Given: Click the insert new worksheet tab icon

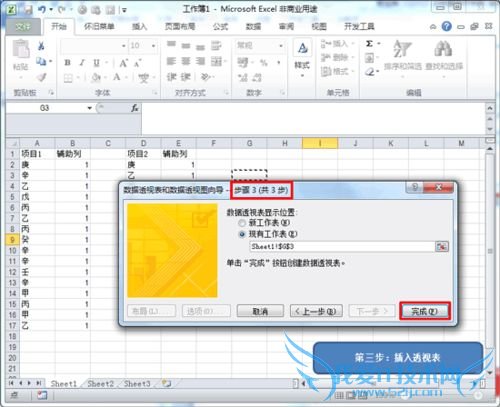Looking at the screenshot, I should (x=166, y=384).
